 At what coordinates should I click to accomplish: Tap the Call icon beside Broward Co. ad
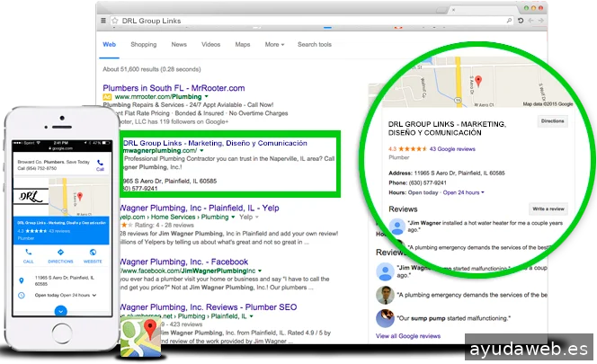click(100, 164)
